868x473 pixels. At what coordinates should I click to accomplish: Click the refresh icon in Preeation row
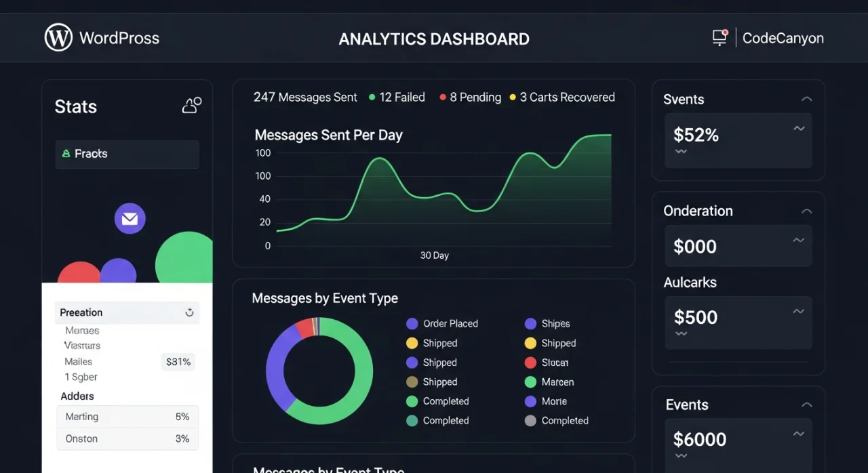[x=189, y=312]
